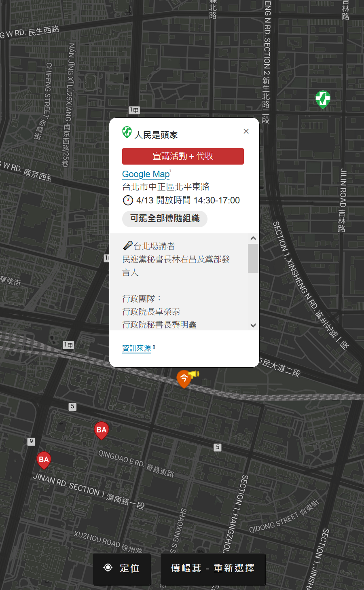Click the red BA marker above Qingdao E Rd
The image size is (364, 590).
[102, 430]
